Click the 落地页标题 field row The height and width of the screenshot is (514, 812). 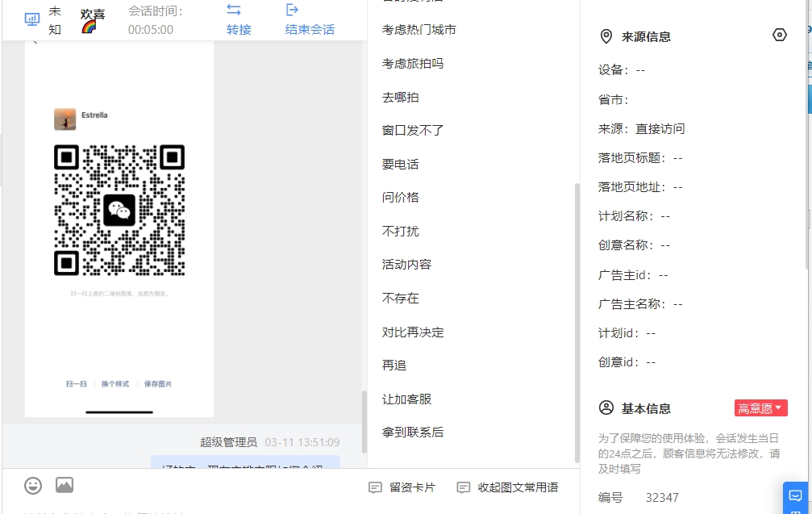point(640,158)
